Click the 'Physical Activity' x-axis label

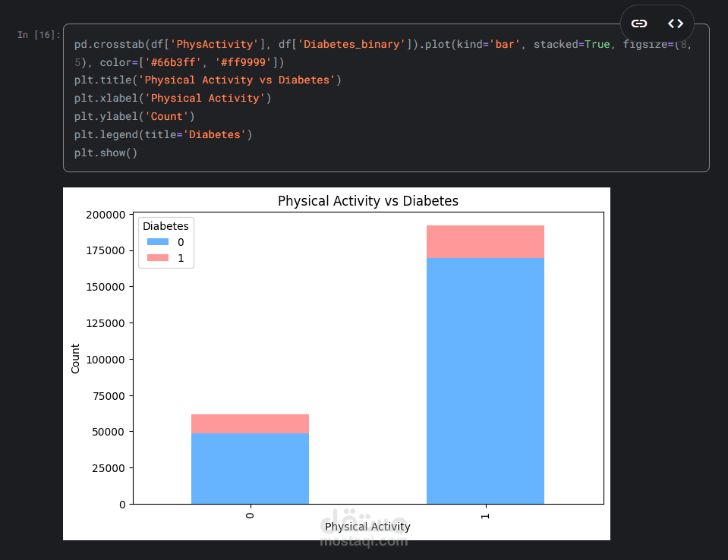click(x=367, y=526)
